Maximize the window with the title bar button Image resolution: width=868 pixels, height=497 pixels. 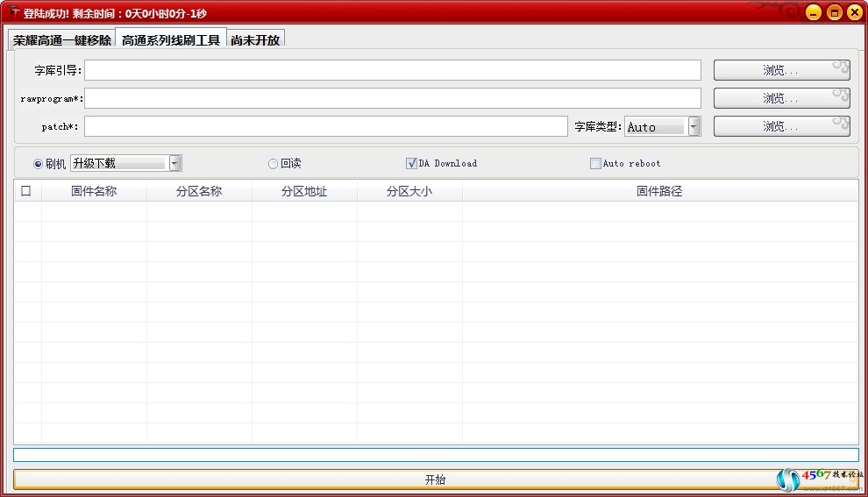pos(834,12)
